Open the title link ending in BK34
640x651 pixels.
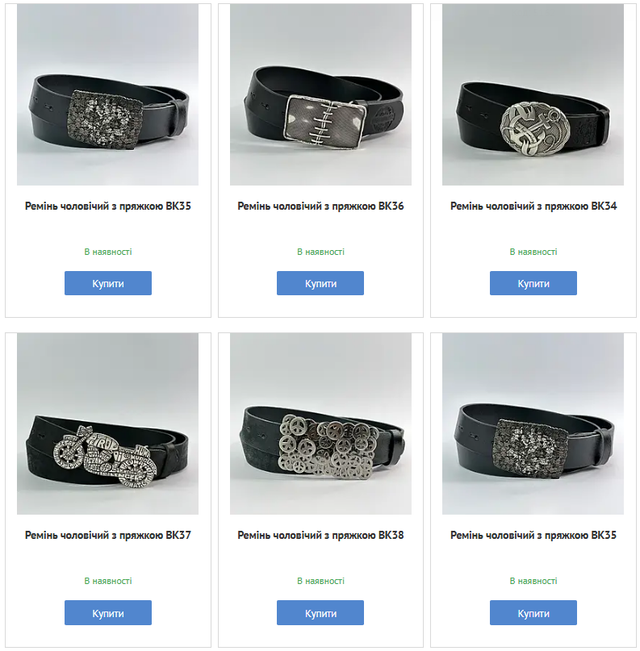[533, 206]
